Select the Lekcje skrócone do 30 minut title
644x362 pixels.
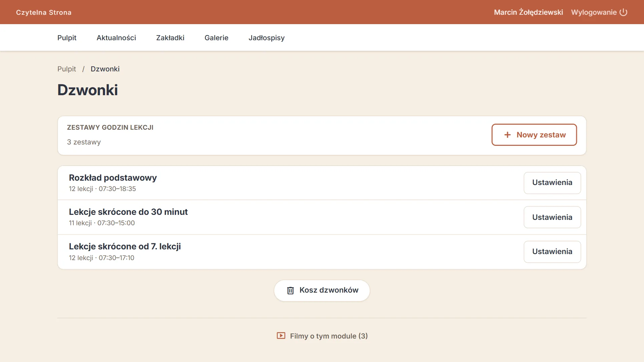point(128,212)
